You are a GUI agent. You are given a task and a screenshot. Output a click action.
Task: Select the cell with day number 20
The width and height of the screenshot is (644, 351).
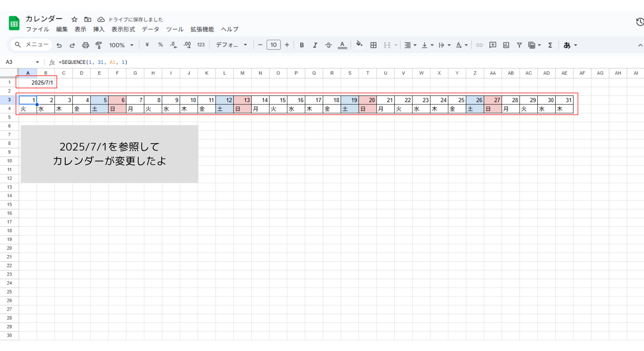(368, 100)
